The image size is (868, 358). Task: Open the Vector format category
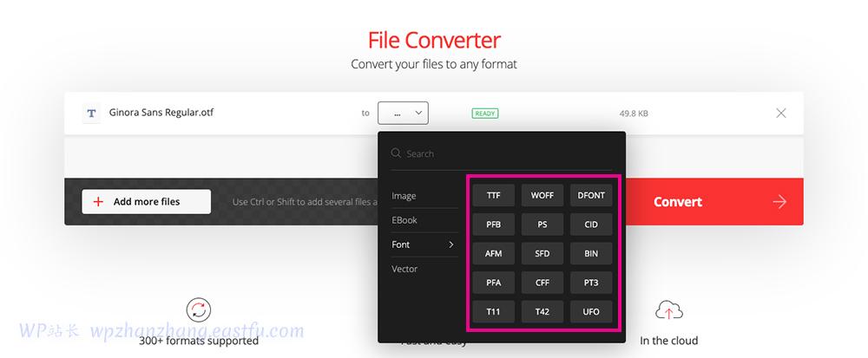pos(424,269)
